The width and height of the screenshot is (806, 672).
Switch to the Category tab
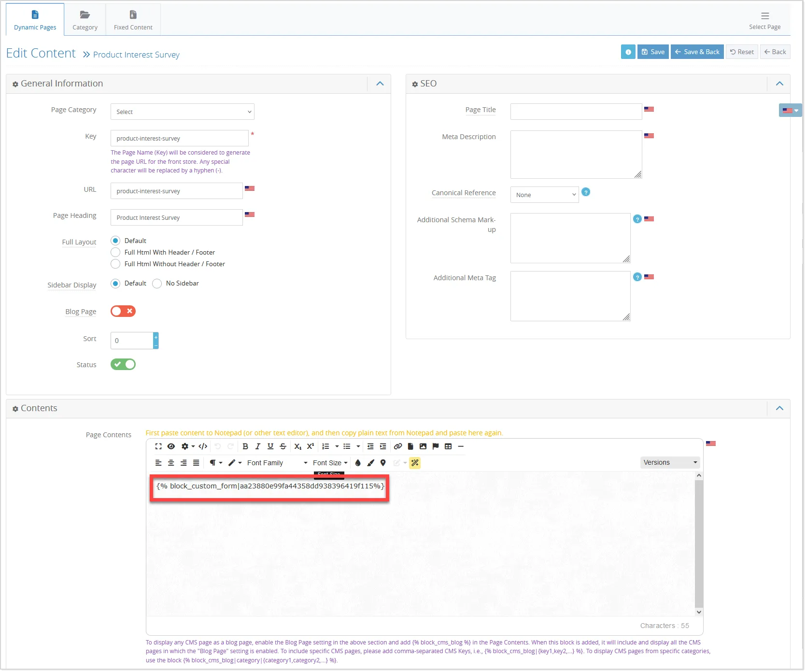click(85, 20)
